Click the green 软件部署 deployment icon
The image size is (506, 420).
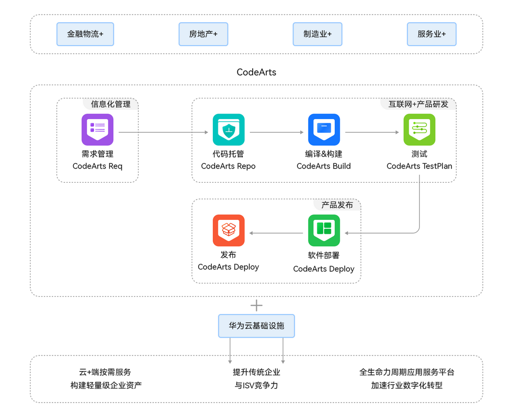(324, 231)
